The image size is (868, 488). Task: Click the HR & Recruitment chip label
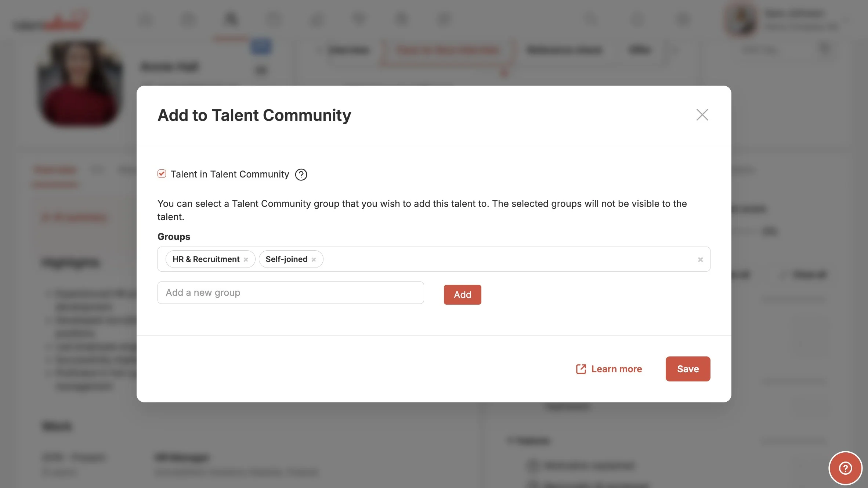206,259
